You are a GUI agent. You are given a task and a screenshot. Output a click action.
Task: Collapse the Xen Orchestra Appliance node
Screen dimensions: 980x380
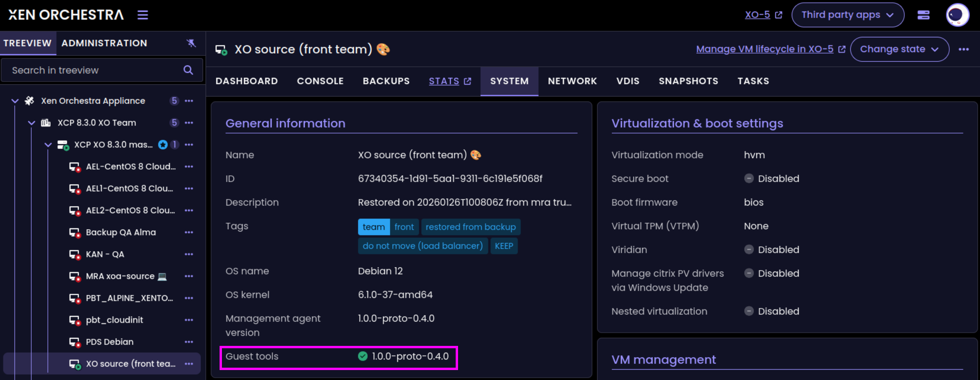pyautogui.click(x=15, y=101)
